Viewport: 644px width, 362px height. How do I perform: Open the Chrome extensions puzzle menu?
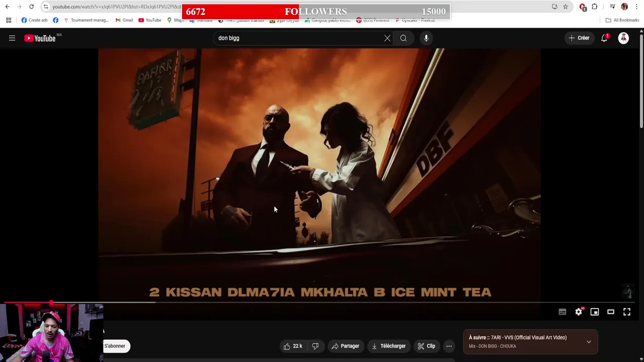(595, 7)
